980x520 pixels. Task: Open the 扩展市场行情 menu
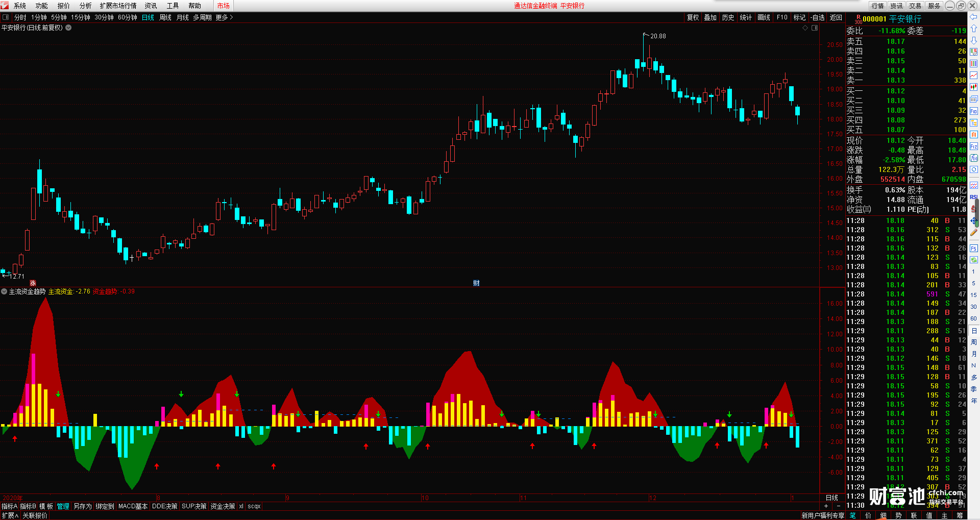(x=118, y=6)
